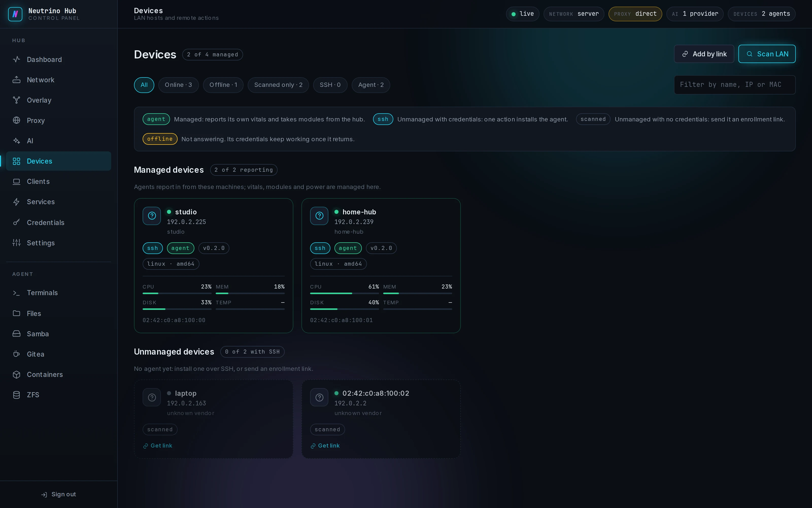Click the 2 of 4 managed badge
The width and height of the screenshot is (812, 508).
(x=212, y=55)
